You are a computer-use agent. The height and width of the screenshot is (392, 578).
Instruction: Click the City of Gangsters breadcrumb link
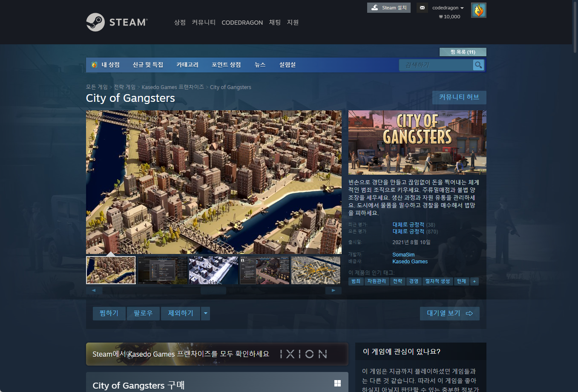pos(230,87)
